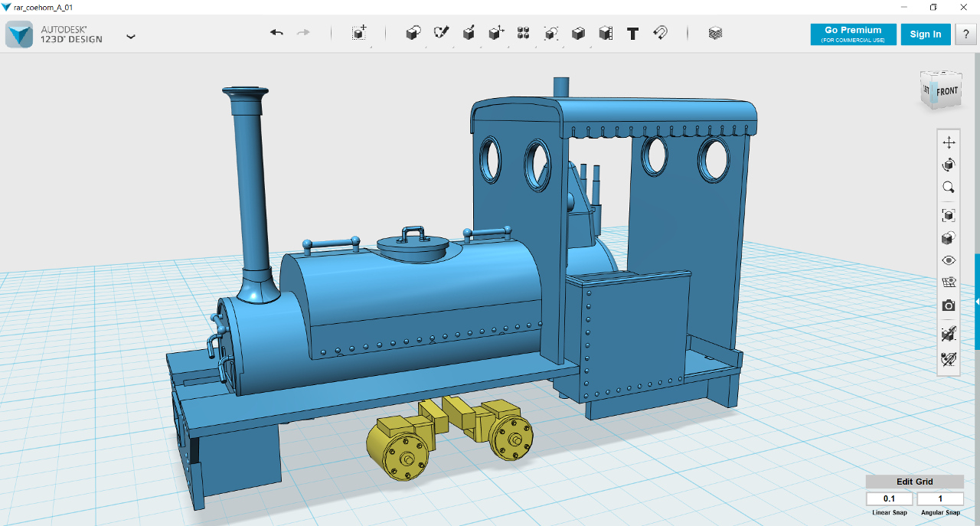Screen dimensions: 980x526
Task: Open the materials and outlines display options
Action: [x=949, y=238]
